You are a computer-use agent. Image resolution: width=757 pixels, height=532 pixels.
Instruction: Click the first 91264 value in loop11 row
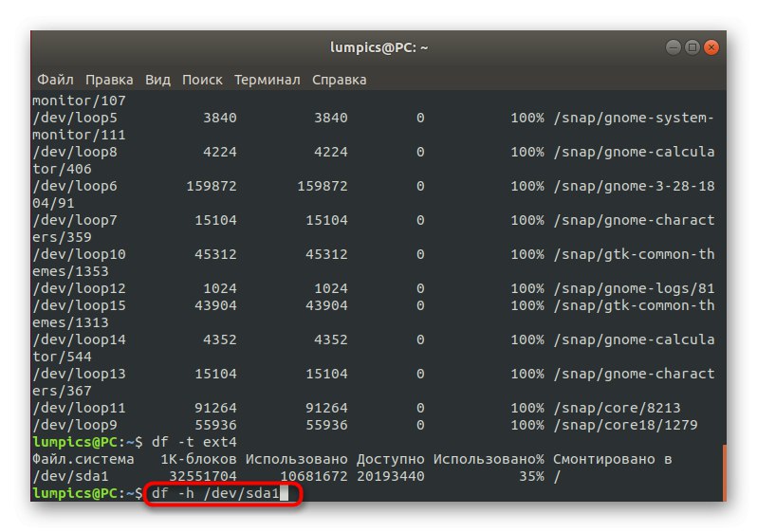pyautogui.click(x=215, y=408)
